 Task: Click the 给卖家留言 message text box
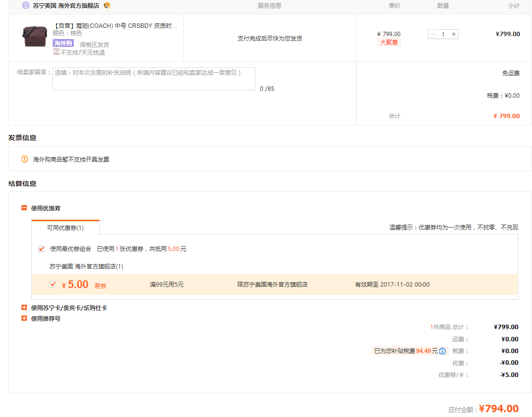[154, 79]
